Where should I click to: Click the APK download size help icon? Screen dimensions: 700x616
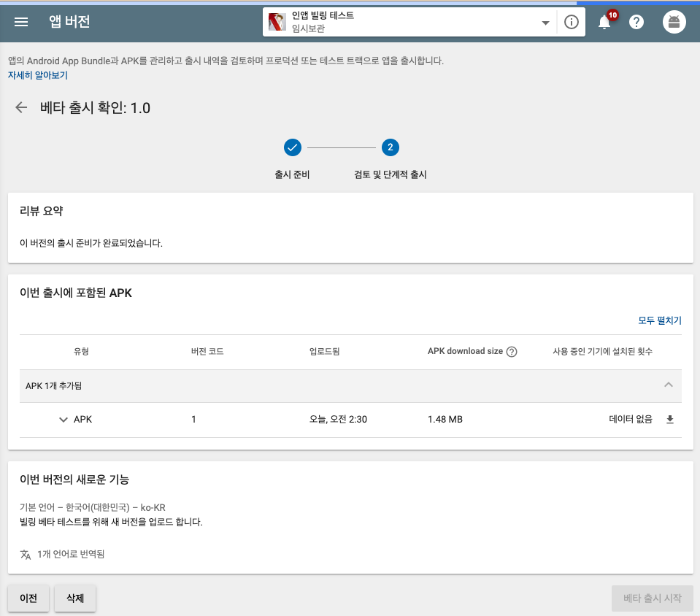pyautogui.click(x=512, y=352)
